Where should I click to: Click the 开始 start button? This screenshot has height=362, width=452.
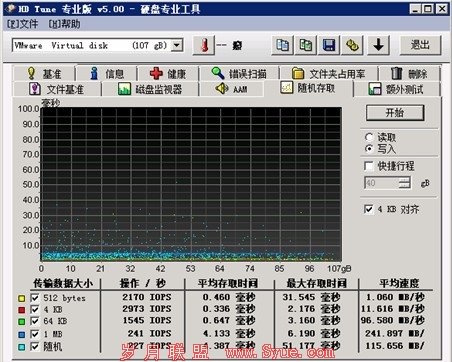pos(395,113)
